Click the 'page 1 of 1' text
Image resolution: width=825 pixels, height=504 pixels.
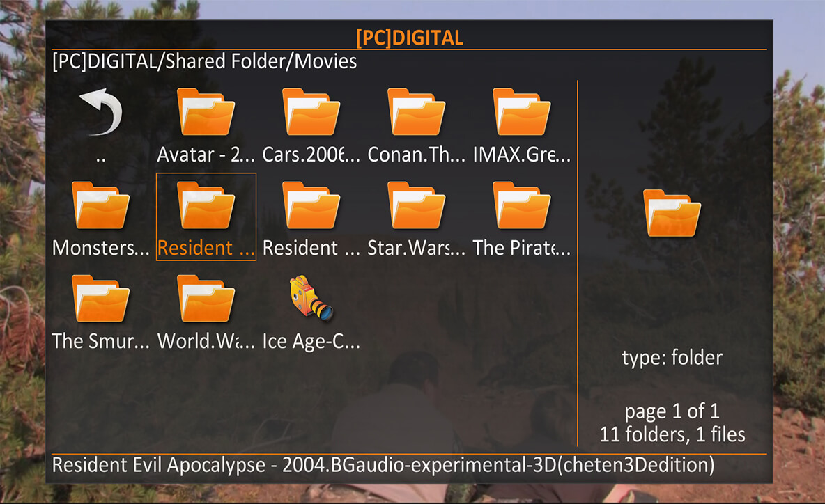[672, 411]
